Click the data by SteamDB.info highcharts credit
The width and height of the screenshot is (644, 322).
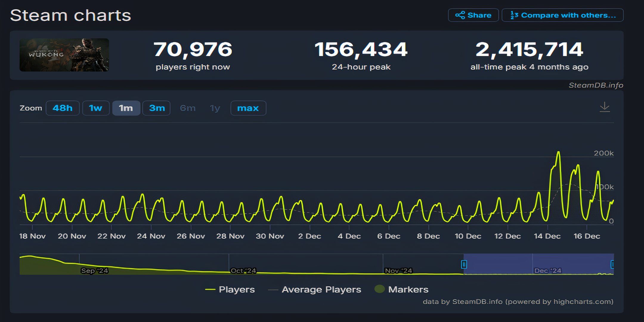[518, 302]
